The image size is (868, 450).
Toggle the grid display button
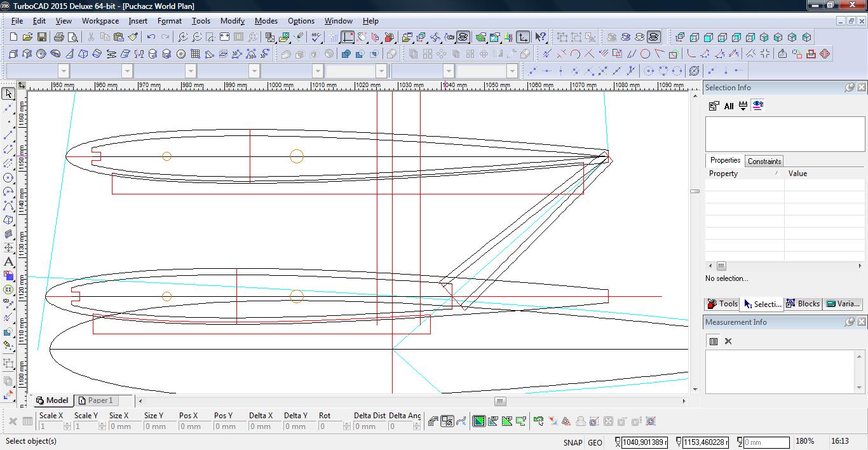coord(334,37)
